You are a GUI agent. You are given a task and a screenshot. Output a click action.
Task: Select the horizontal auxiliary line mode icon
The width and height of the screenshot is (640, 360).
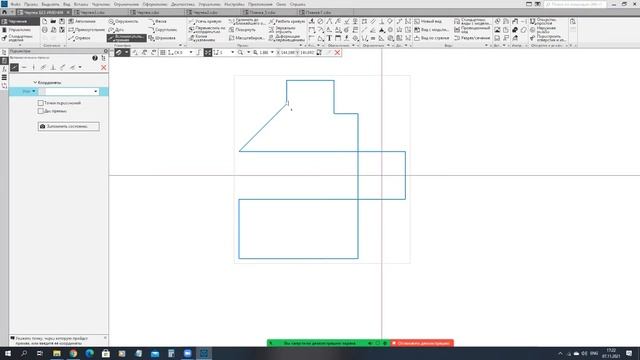pos(24,67)
